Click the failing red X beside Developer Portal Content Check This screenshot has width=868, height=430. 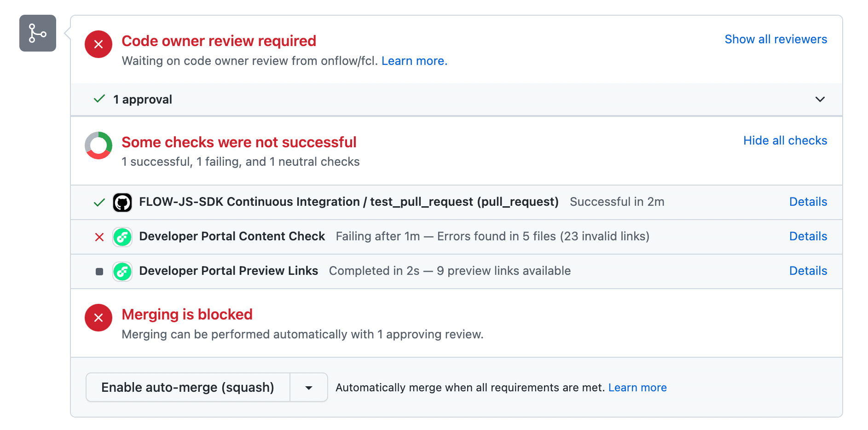click(x=99, y=237)
